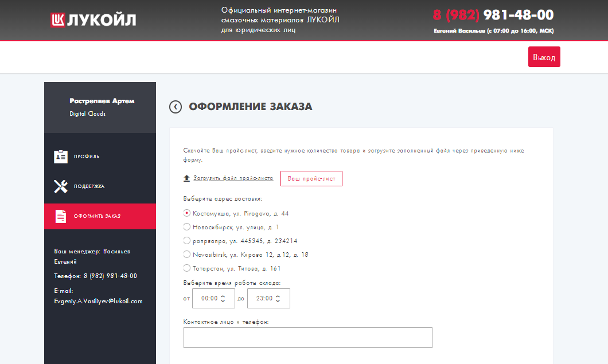Click manager email Evgeniy.A.Vasiliyev@lukoil.com
Viewport: 608px width, 364px height.
click(x=98, y=301)
